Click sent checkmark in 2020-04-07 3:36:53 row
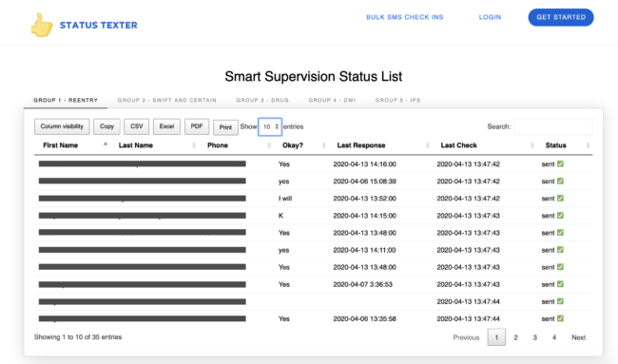Screen dimensions: 618x364 tap(560, 284)
